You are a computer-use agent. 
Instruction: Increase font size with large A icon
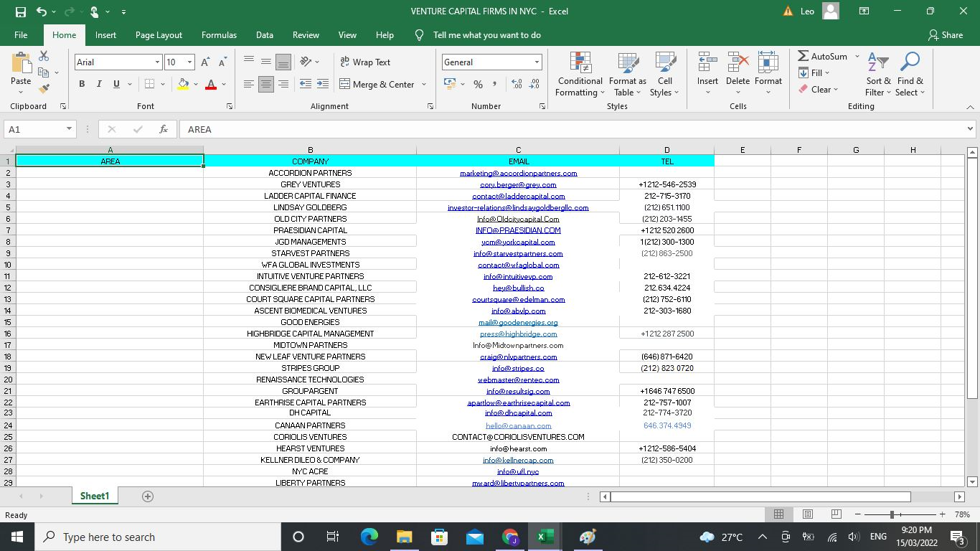coord(204,62)
